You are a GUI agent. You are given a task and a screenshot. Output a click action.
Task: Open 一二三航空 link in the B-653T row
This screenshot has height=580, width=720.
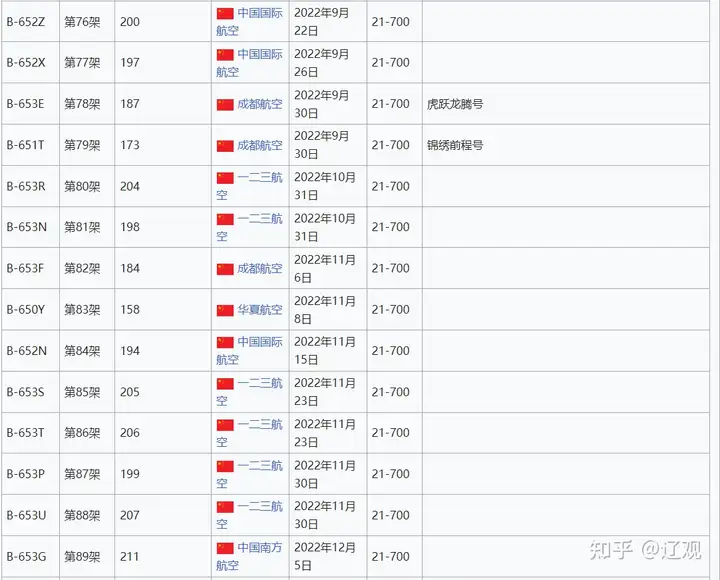[x=249, y=433]
